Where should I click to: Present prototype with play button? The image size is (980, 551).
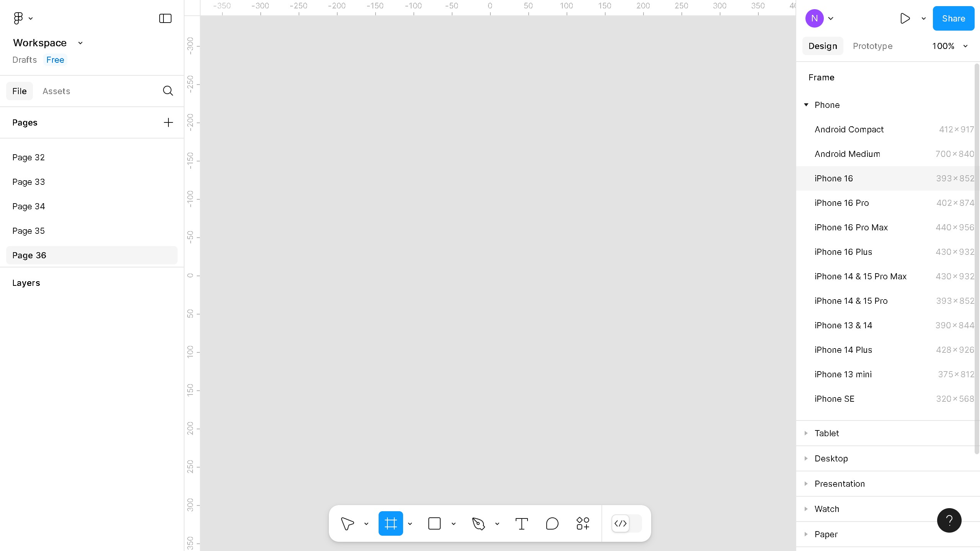pyautogui.click(x=905, y=18)
